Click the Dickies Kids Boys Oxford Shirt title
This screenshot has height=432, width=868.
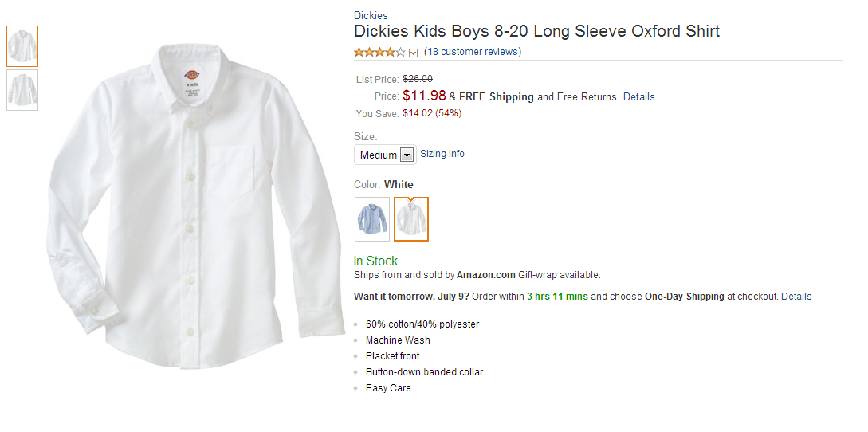[x=536, y=32]
